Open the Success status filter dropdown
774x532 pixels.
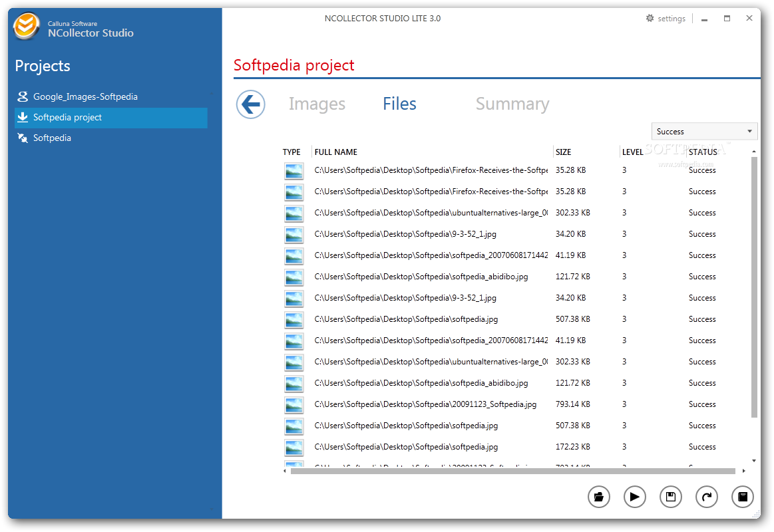click(704, 132)
